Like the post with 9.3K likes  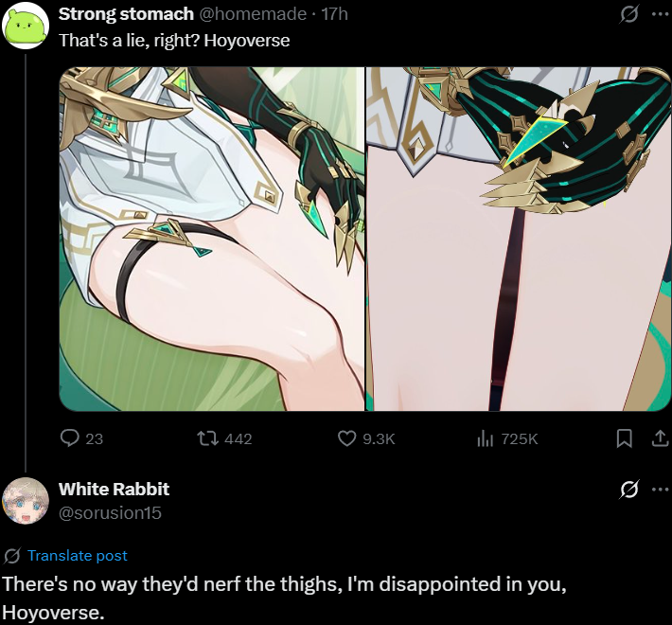coord(346,438)
